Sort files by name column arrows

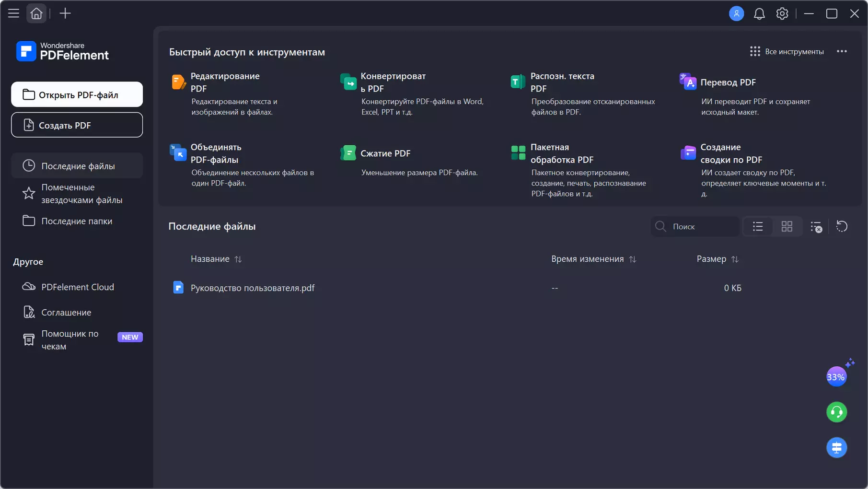click(x=238, y=259)
